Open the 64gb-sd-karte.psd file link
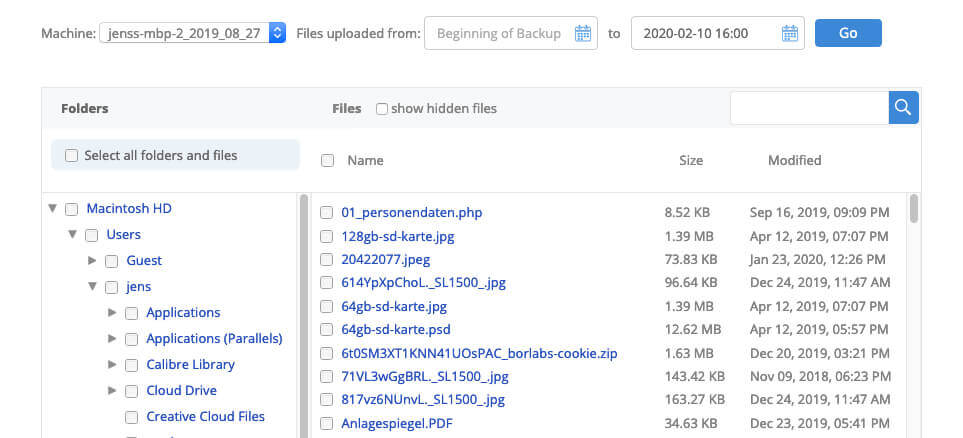 [x=394, y=328]
